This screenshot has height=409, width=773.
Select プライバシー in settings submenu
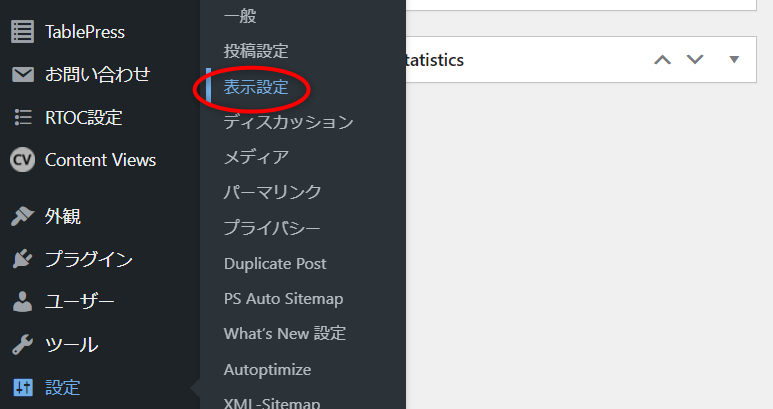click(x=272, y=228)
